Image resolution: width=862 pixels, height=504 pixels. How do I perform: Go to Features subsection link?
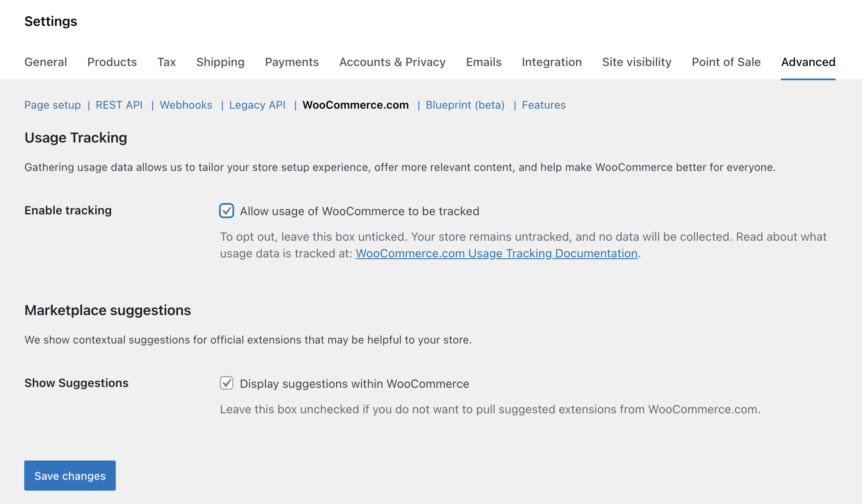pos(543,105)
